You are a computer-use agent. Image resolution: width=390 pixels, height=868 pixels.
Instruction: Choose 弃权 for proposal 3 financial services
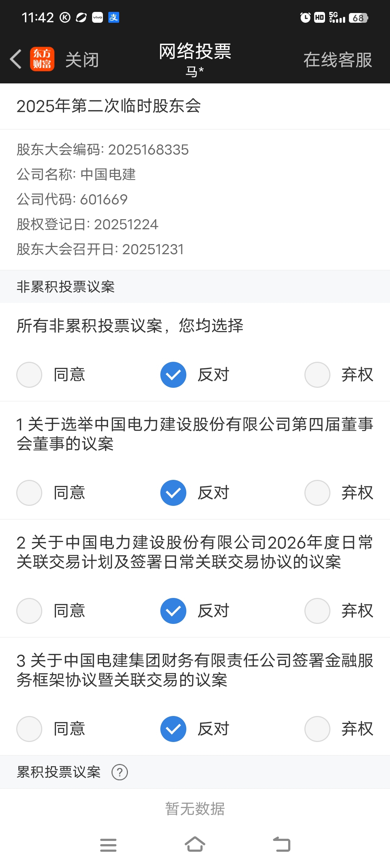tap(317, 729)
